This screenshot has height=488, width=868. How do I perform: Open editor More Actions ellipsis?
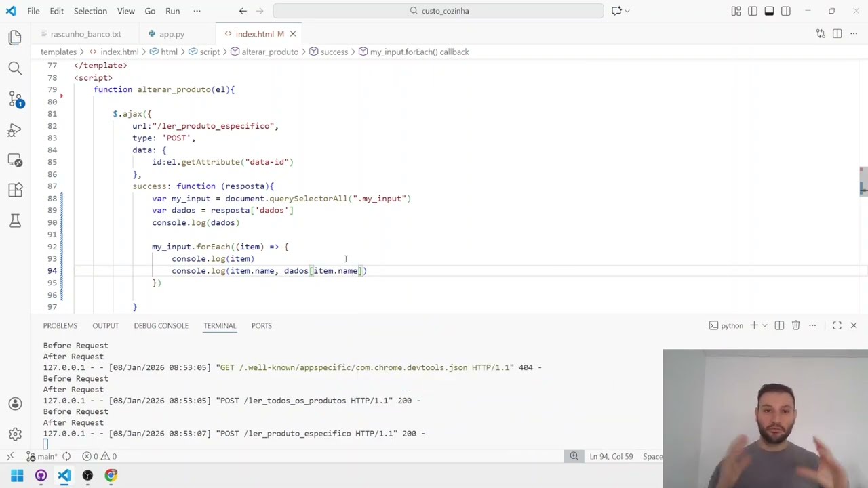tap(854, 33)
